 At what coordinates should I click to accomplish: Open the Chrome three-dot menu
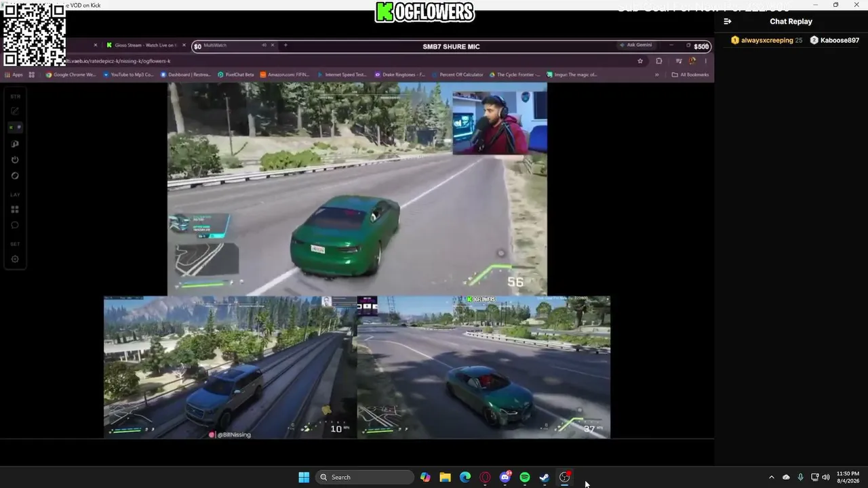(705, 61)
